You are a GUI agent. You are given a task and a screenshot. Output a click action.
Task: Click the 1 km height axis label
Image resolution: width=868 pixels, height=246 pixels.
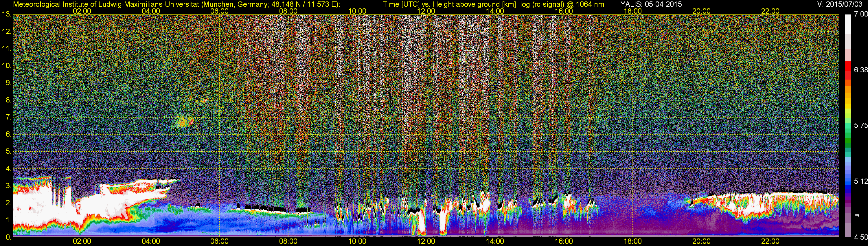coord(8,220)
